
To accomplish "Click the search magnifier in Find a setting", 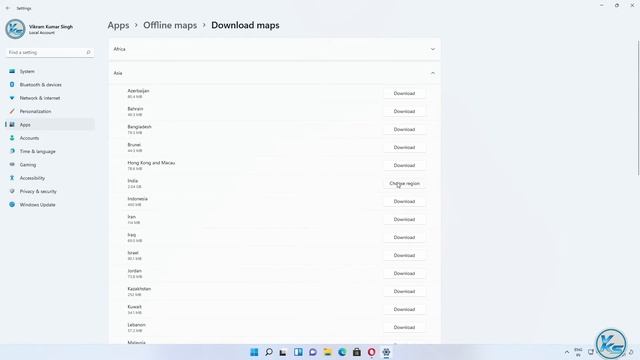I will [88, 52].
